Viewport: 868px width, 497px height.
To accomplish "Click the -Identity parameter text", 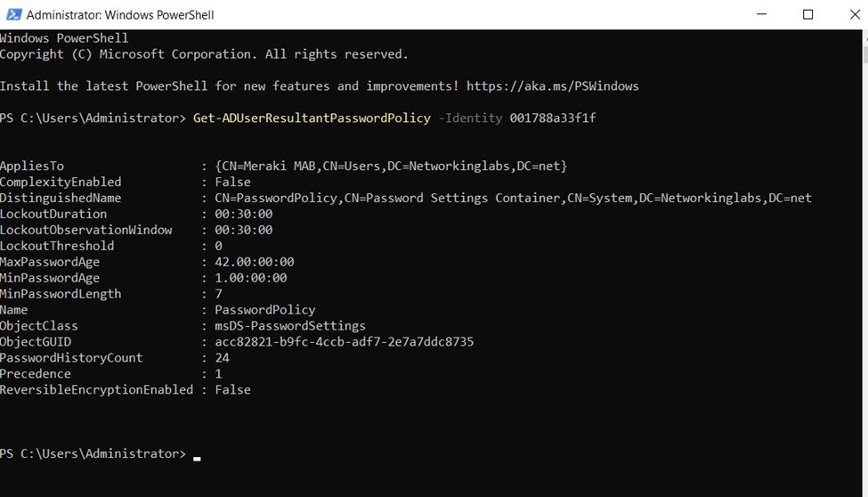I will tap(470, 118).
